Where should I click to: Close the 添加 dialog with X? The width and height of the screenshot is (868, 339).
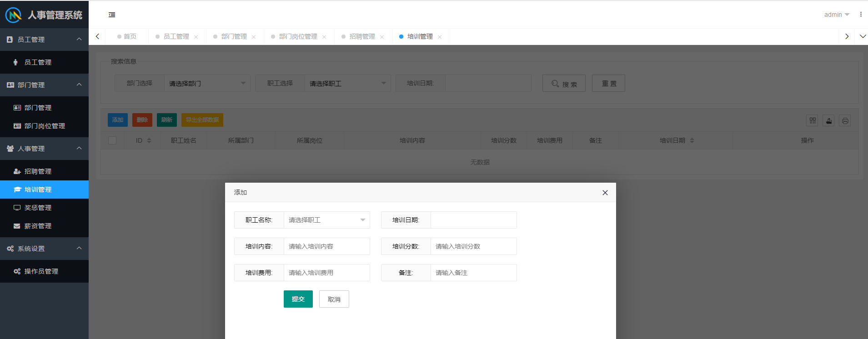tap(605, 193)
